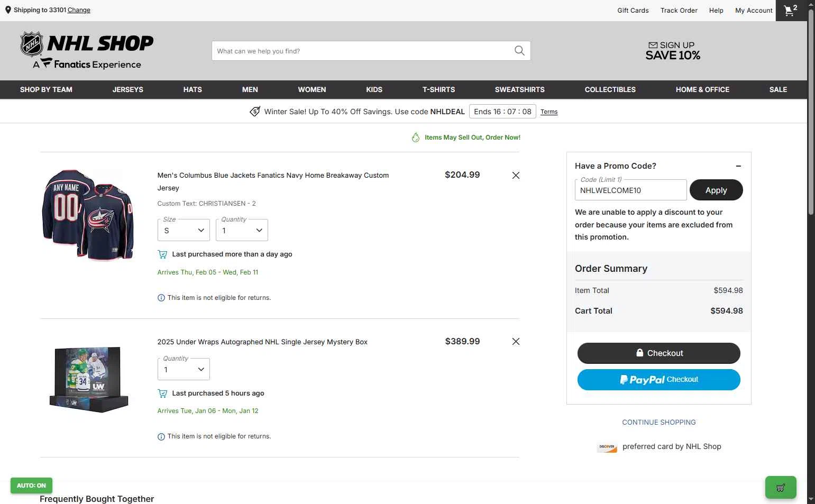This screenshot has width=815, height=504.
Task: Click the search magnifier icon
Action: point(519,51)
